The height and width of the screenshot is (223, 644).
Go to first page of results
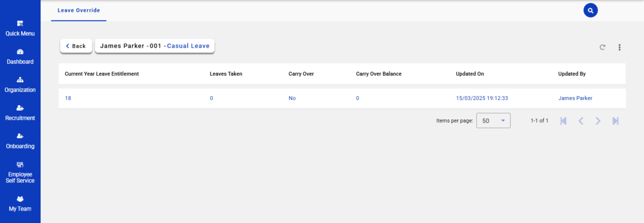tap(563, 121)
